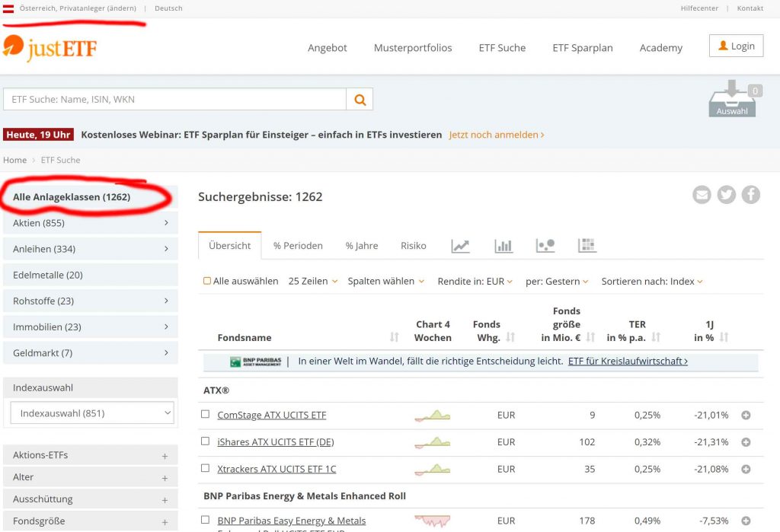The width and height of the screenshot is (780, 532).
Task: Open the bar chart view tab icon
Action: (503, 246)
